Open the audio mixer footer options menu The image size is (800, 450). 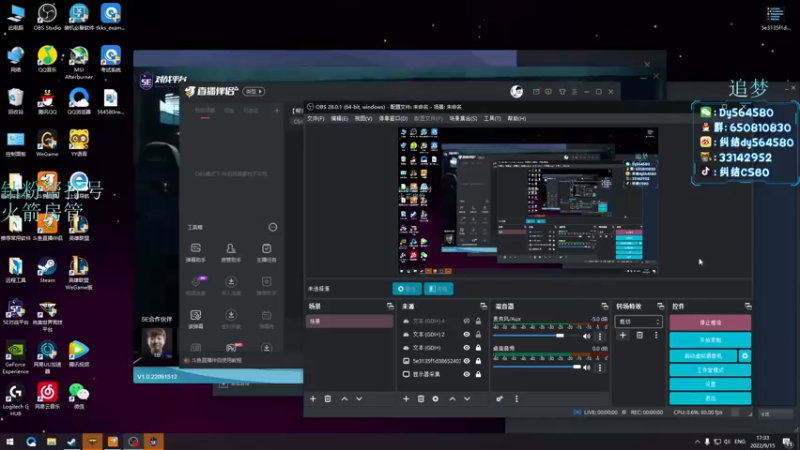(516, 398)
